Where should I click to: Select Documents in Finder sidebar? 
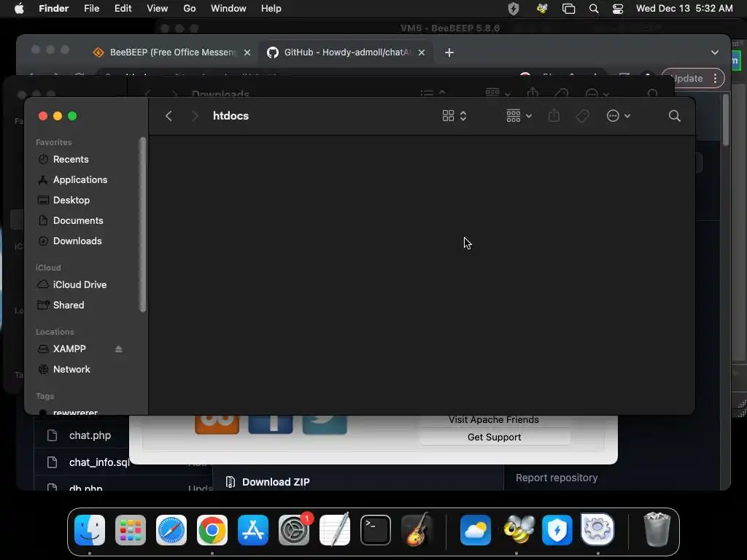(77, 220)
